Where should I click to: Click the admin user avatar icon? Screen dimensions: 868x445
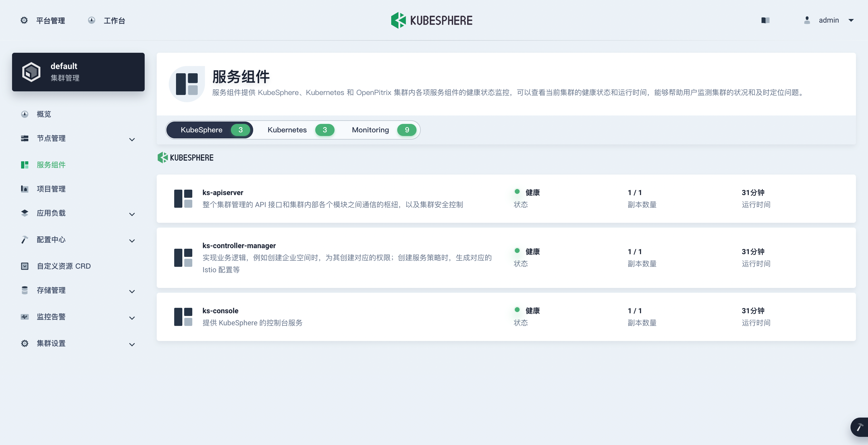point(807,20)
